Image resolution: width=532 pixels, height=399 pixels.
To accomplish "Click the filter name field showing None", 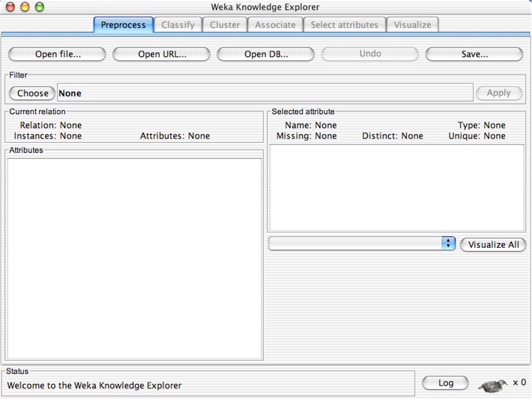I will (x=265, y=93).
